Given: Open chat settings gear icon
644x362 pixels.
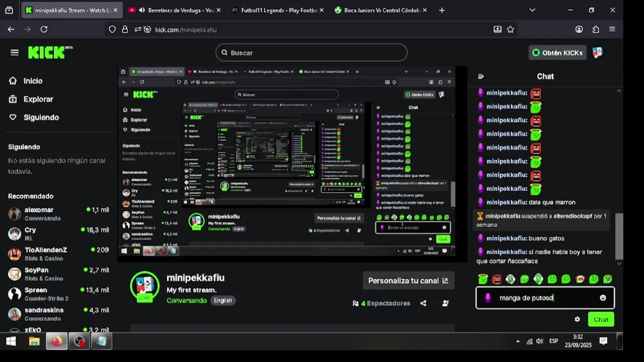Looking at the screenshot, I should (577, 319).
